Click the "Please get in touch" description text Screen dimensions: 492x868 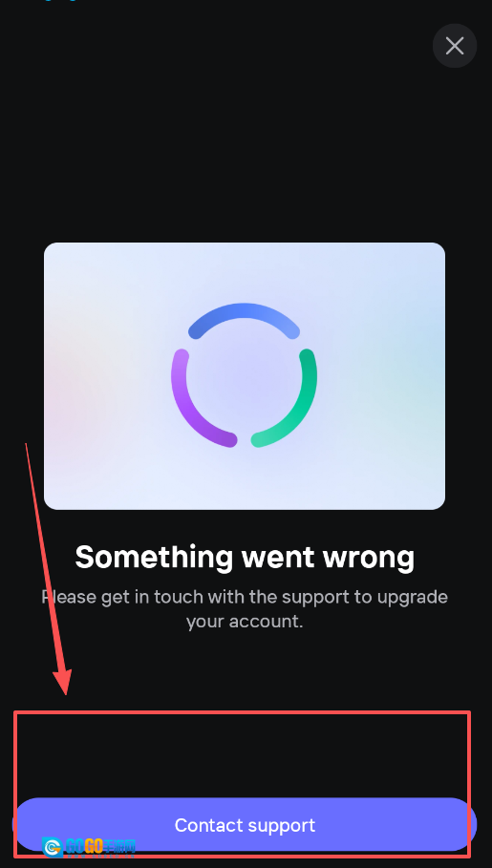coord(245,609)
